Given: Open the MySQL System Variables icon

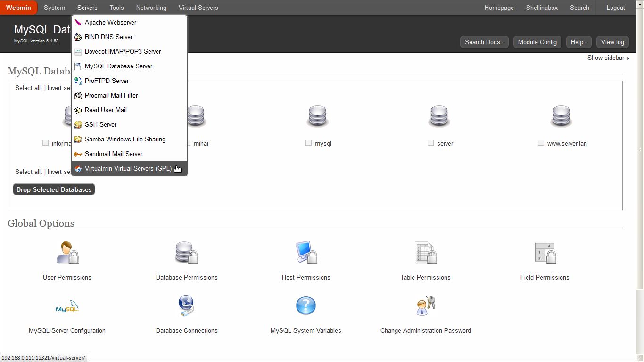Looking at the screenshot, I should coord(305,306).
